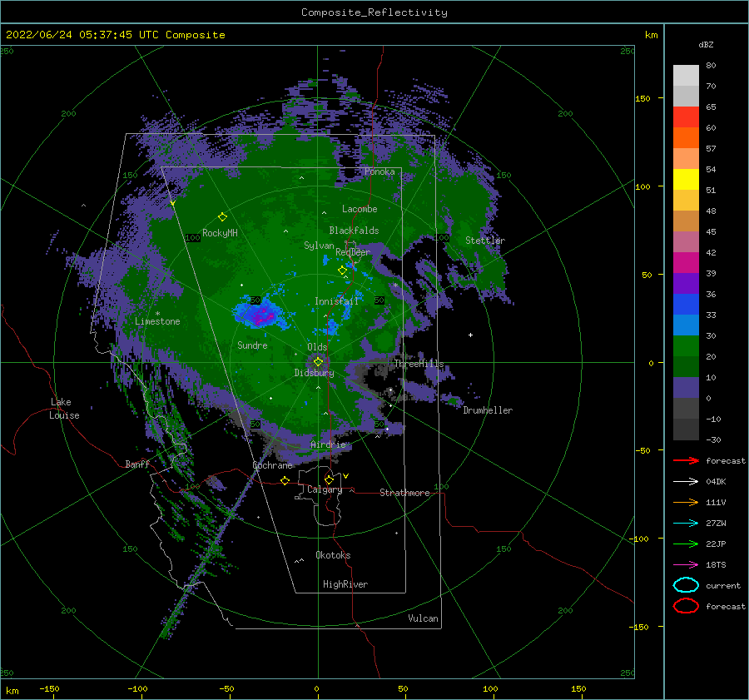This screenshot has width=749, height=700.
Task: Pick the orange swatch below 60 dBZ
Action: (x=686, y=137)
